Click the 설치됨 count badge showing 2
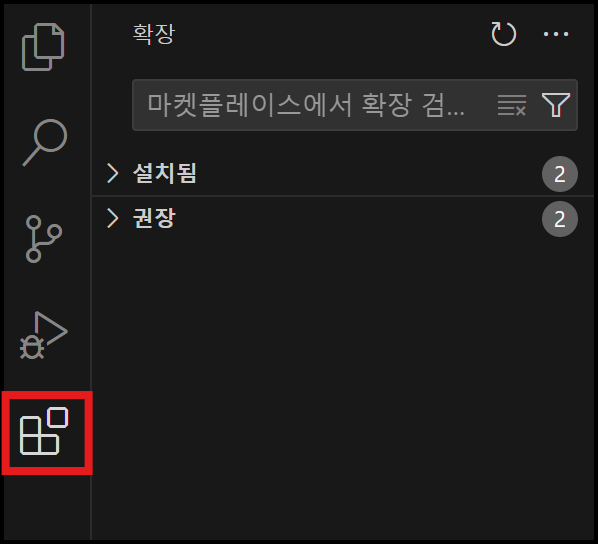598x544 pixels. (x=559, y=174)
